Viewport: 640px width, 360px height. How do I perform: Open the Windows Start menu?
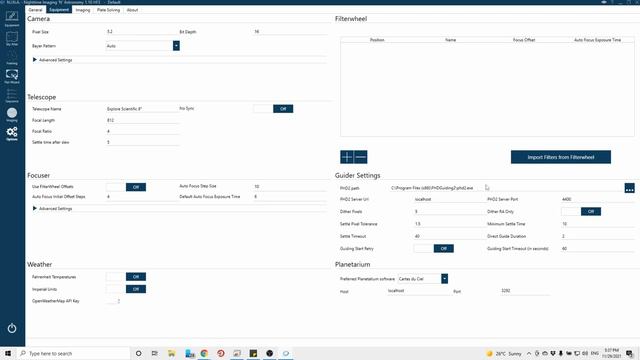8,353
